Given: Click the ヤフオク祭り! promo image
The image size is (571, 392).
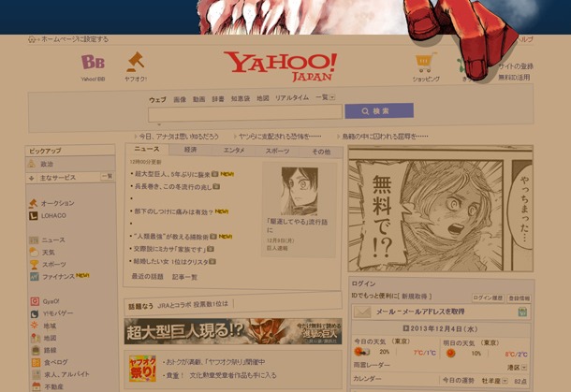Looking at the screenshot, I should coord(142,369).
